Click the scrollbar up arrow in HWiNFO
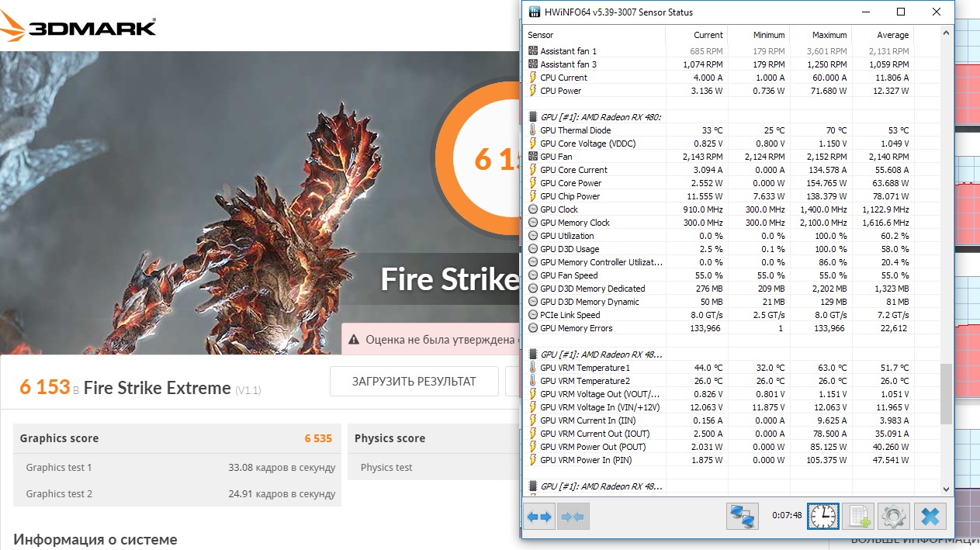 [946, 33]
